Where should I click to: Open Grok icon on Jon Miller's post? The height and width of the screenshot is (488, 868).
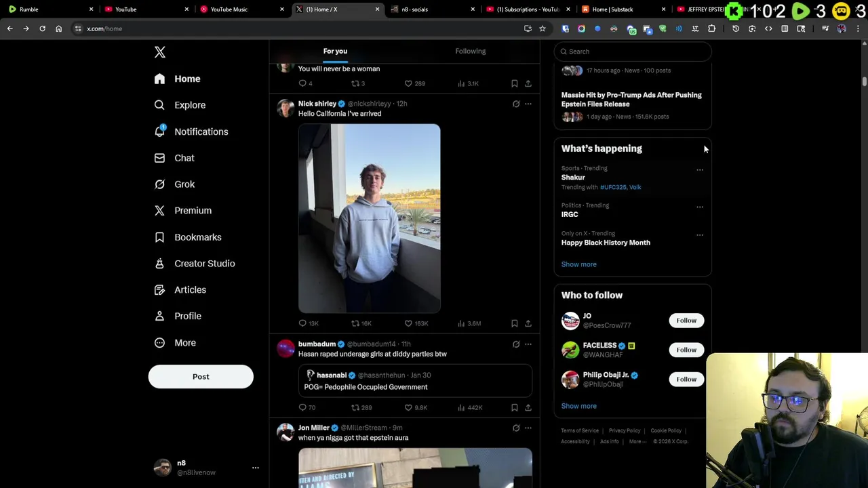(x=516, y=428)
